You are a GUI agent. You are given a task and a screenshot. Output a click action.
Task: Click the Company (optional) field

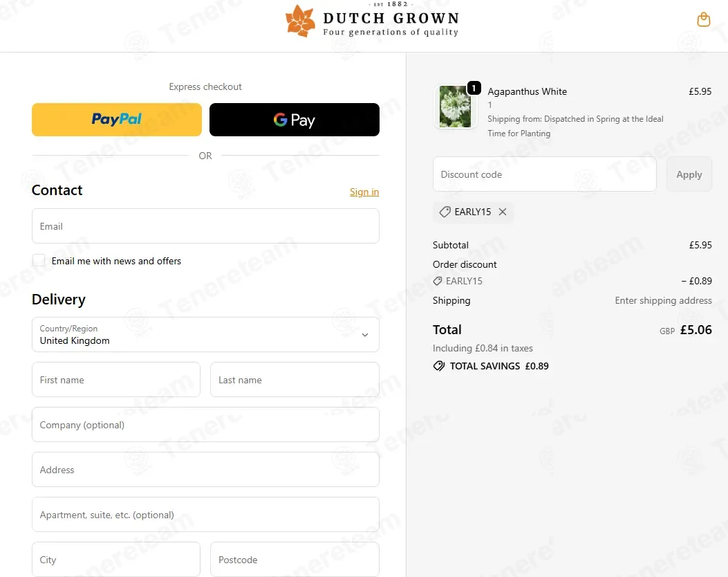(205, 425)
